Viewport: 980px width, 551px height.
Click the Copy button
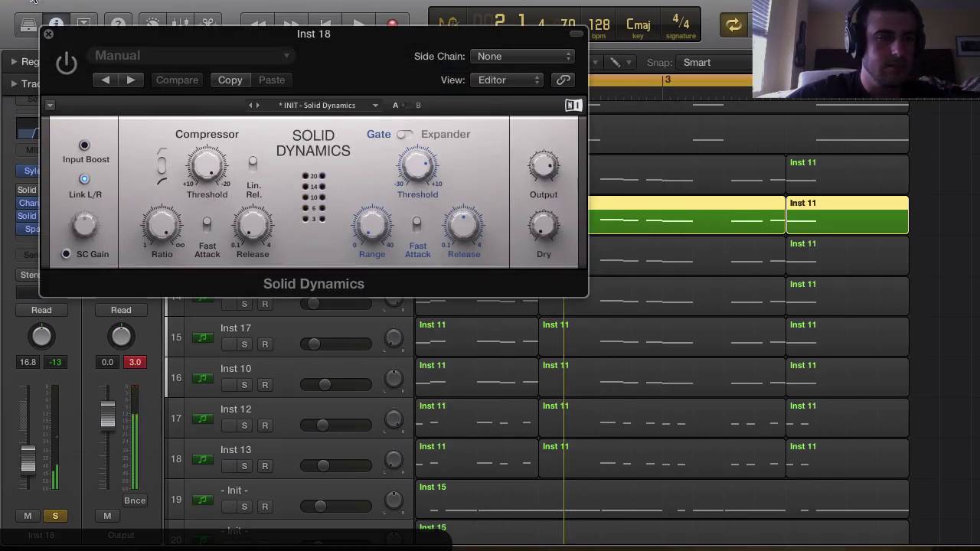coord(230,80)
